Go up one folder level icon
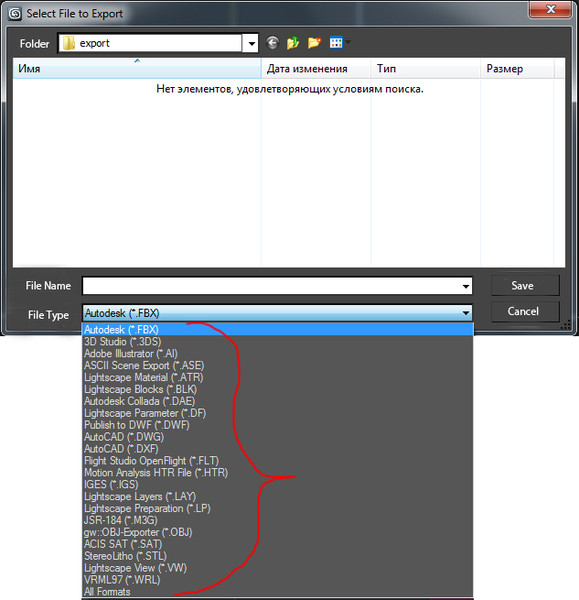The height and width of the screenshot is (600, 579). tap(293, 43)
